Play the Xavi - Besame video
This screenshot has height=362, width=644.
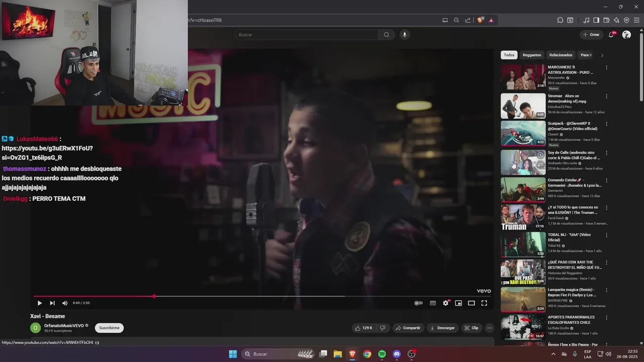[39, 303]
